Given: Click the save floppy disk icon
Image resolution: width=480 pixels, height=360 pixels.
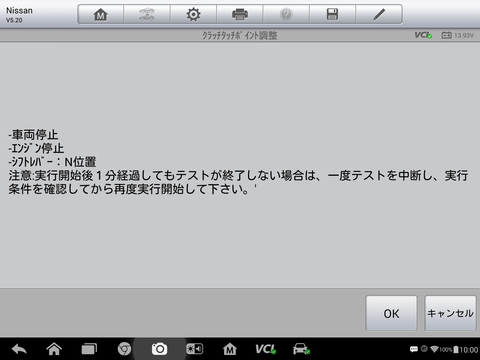Looking at the screenshot, I should 332,14.
